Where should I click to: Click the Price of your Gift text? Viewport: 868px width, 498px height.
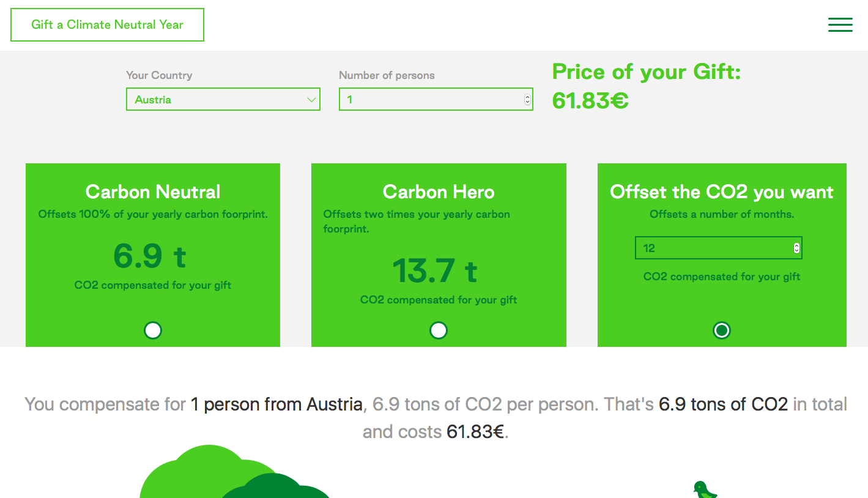647,72
